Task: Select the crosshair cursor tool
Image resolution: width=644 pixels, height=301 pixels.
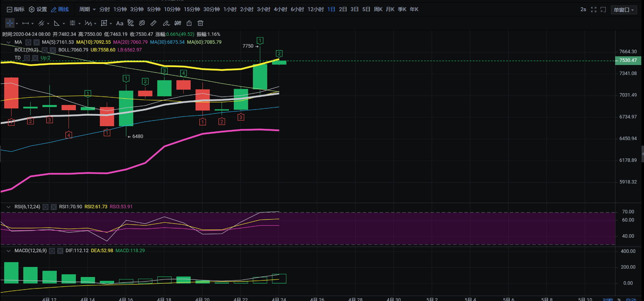Action: click(10, 23)
